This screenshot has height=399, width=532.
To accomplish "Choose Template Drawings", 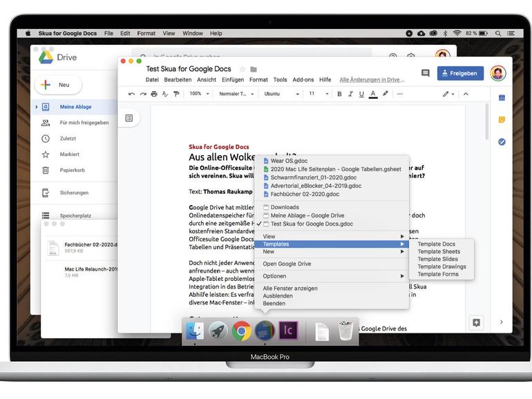I will tap(441, 266).
